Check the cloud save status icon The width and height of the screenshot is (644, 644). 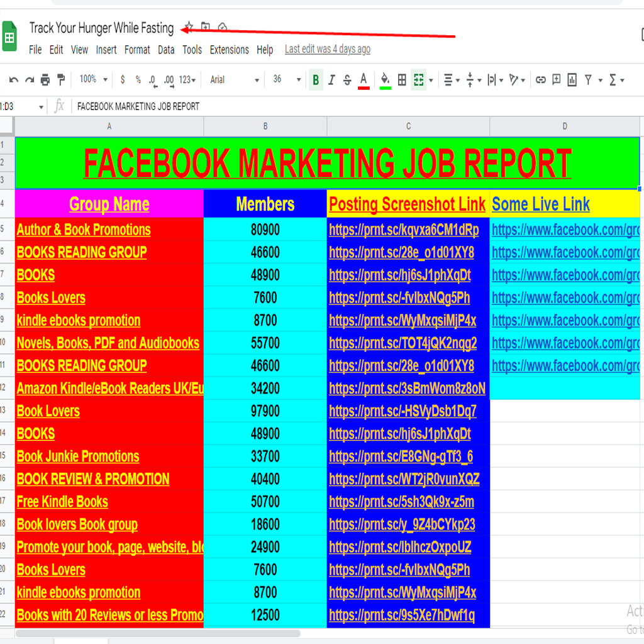click(x=222, y=27)
